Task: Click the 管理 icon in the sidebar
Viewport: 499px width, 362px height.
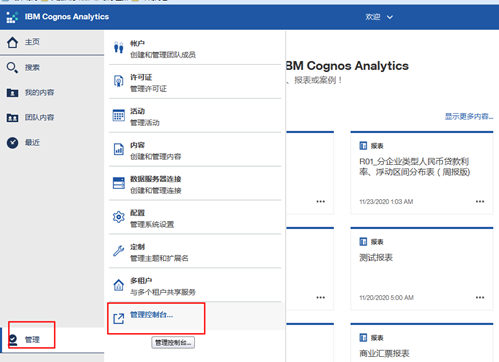Action: click(13, 340)
